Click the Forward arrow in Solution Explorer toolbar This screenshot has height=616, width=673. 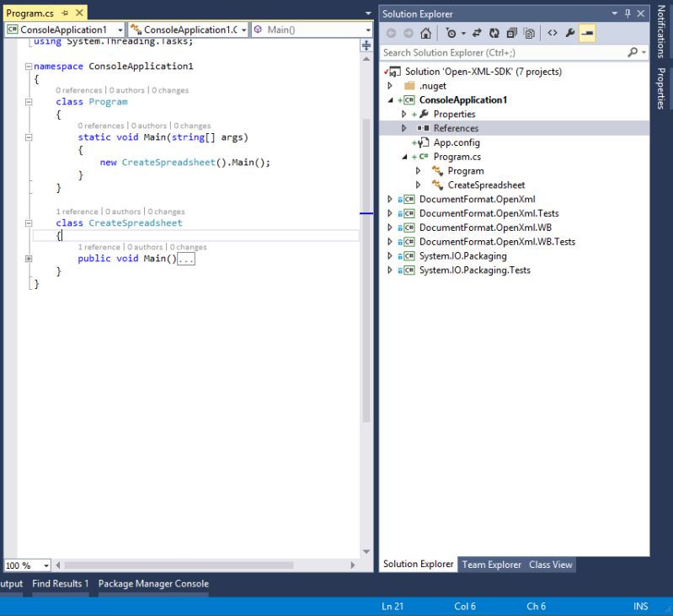pos(409,33)
